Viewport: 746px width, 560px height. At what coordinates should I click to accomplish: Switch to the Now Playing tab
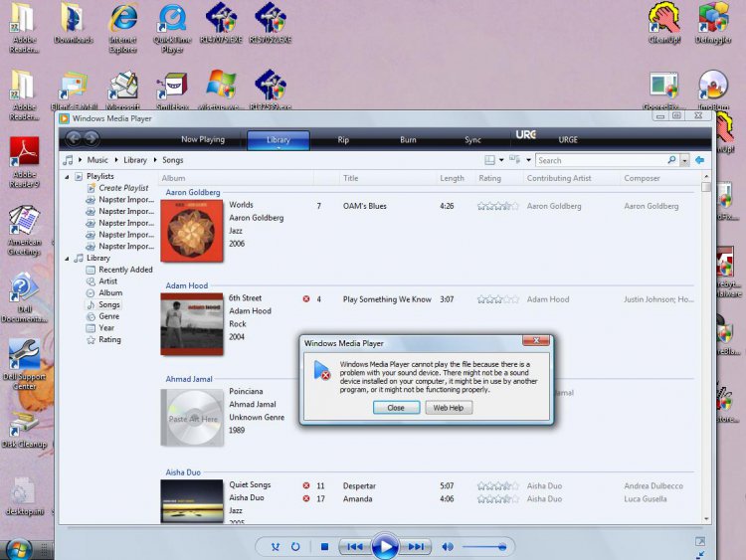[203, 139]
